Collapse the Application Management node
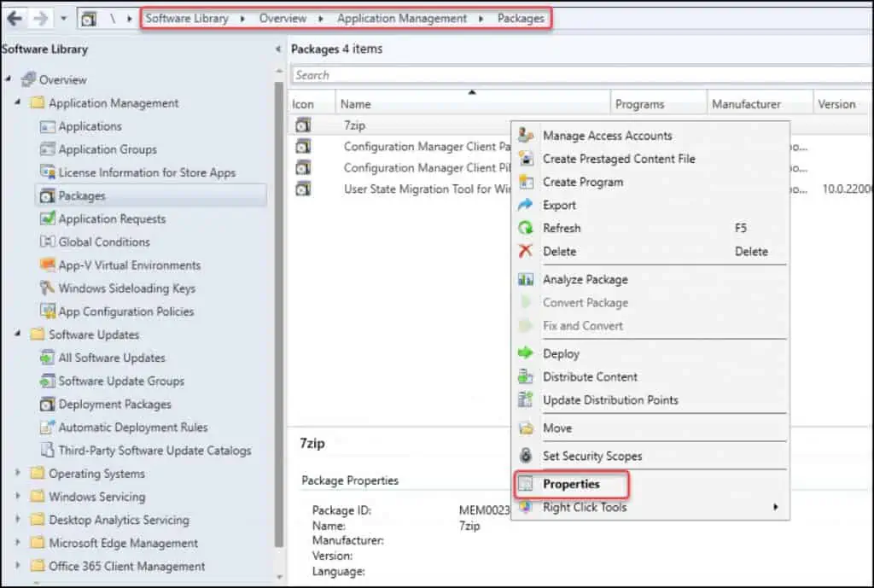 tap(18, 102)
